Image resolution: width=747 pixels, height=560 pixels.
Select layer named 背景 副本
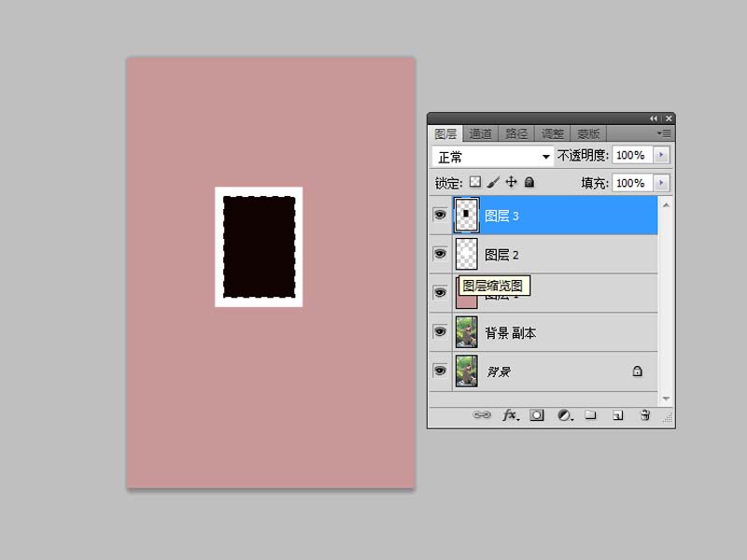(x=510, y=333)
